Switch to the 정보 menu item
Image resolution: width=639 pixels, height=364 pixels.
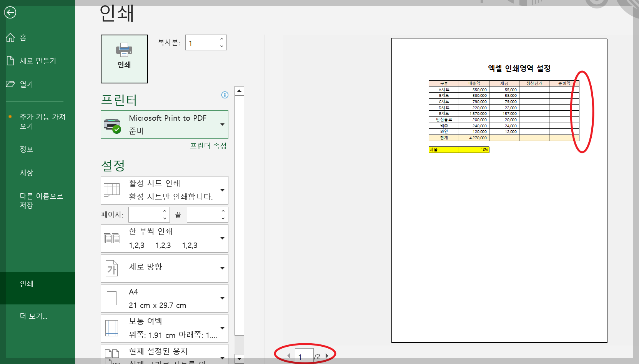pos(26,149)
